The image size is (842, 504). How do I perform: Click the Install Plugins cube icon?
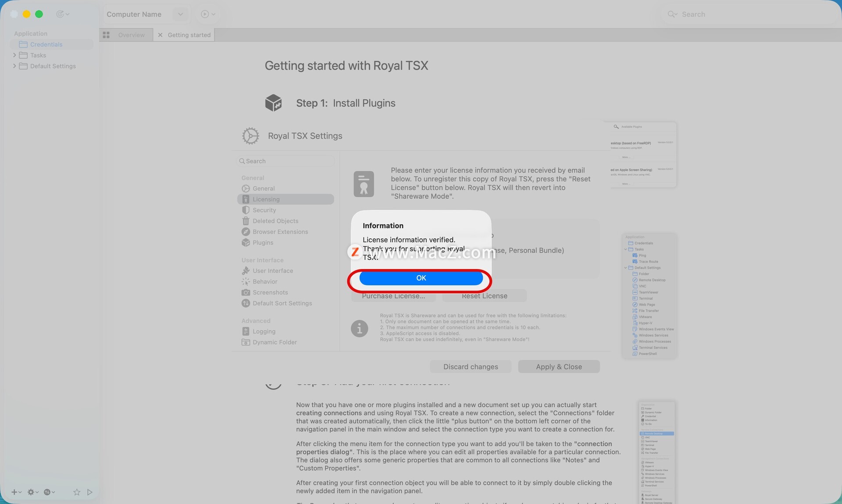pos(273,103)
